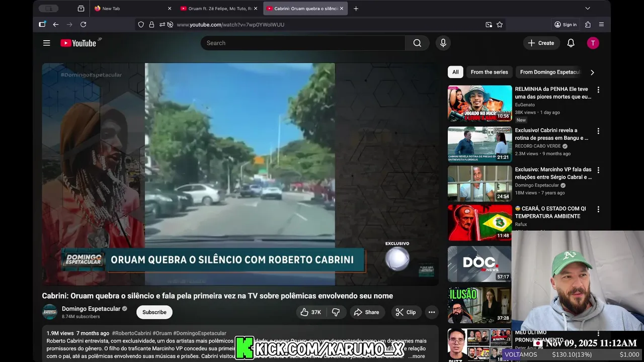List all tabs dropdown arrow
The height and width of the screenshot is (362, 644).
point(587,9)
